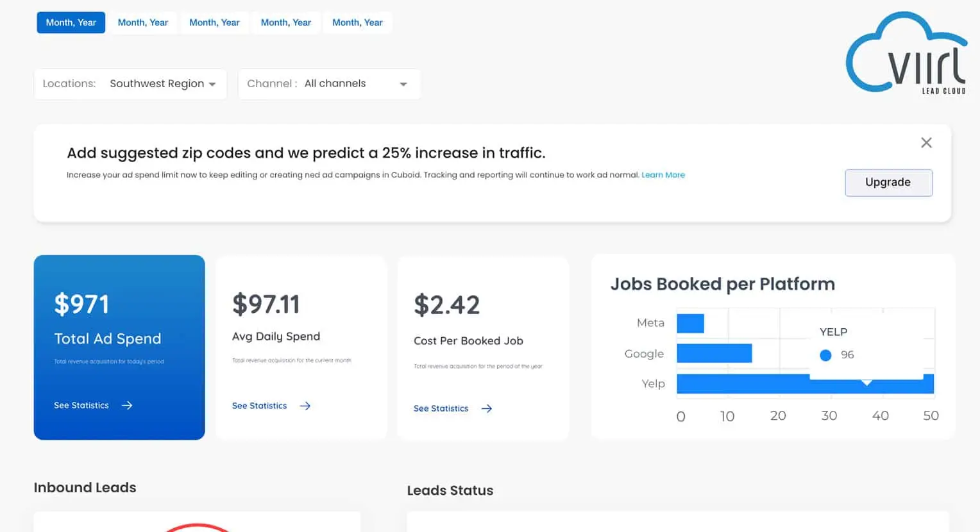Open See Statistics under Total Ad Spend
The image size is (980, 532).
(x=81, y=405)
